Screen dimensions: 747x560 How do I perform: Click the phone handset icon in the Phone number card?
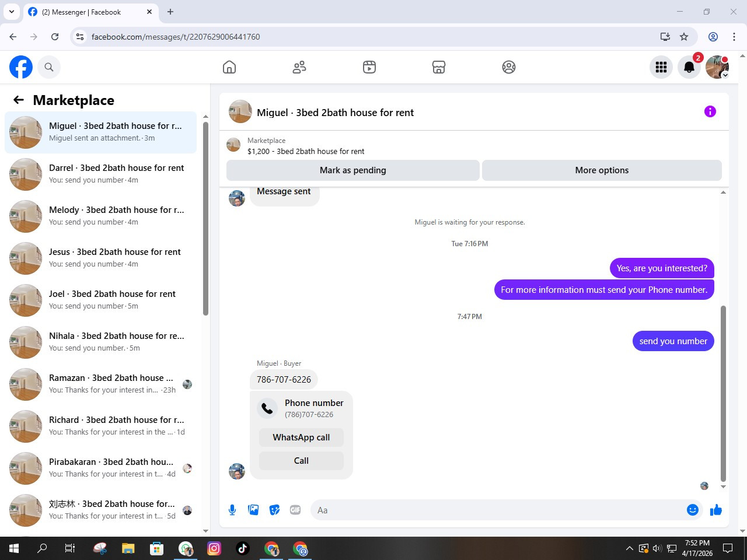click(x=267, y=408)
